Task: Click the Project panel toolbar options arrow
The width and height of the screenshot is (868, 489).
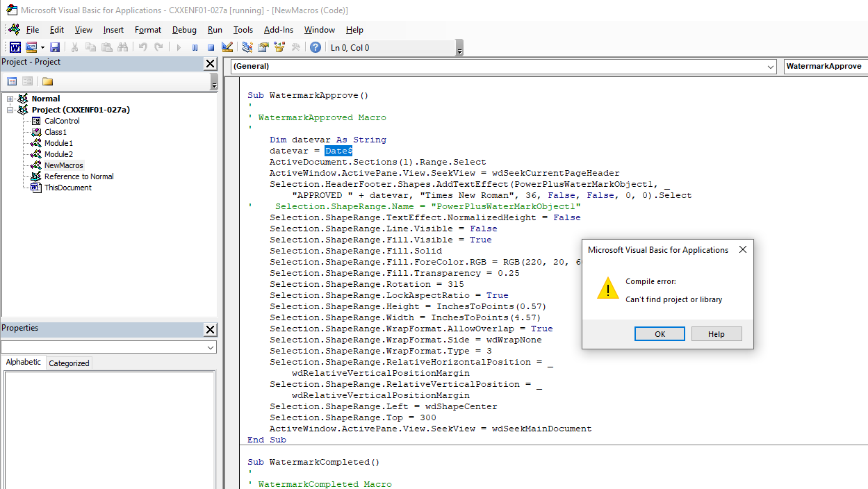Action: (x=213, y=81)
